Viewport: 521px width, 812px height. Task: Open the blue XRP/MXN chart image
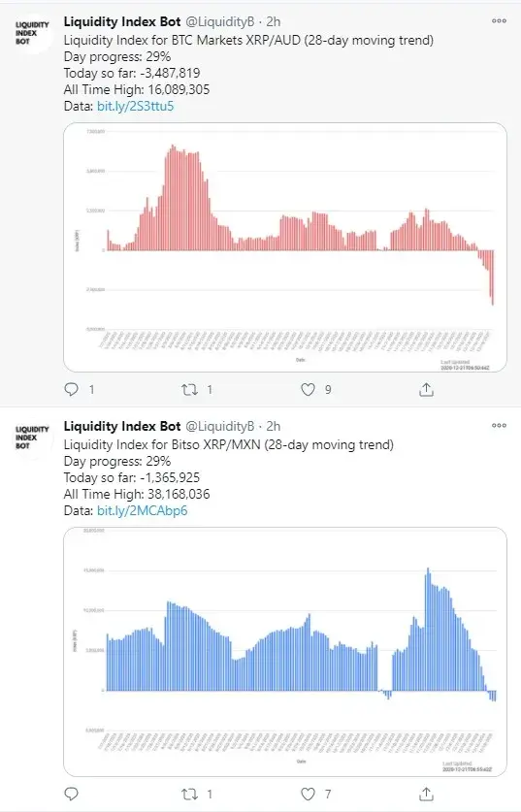(285, 652)
